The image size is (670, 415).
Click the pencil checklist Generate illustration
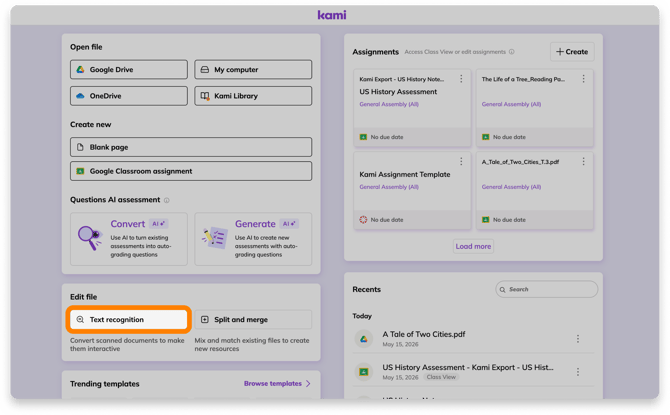click(x=215, y=238)
